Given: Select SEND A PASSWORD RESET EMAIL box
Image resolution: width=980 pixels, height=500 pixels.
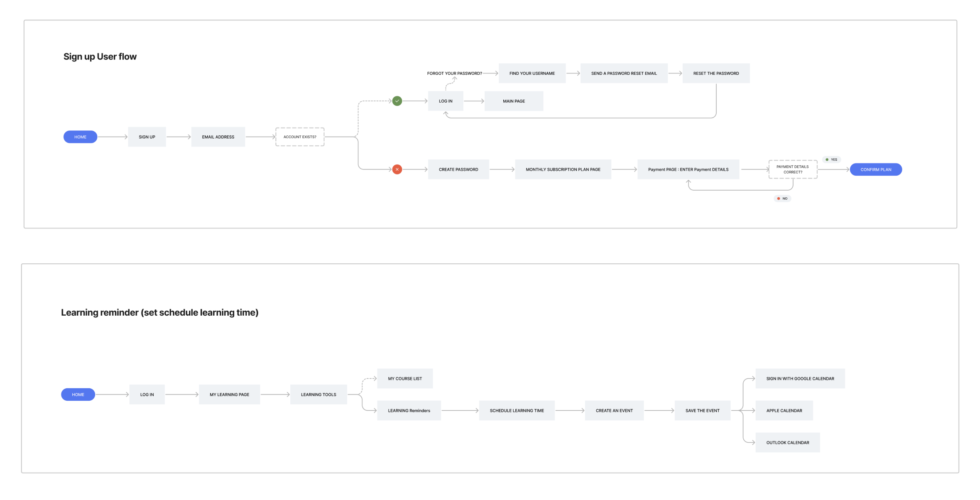Looking at the screenshot, I should pyautogui.click(x=624, y=74).
